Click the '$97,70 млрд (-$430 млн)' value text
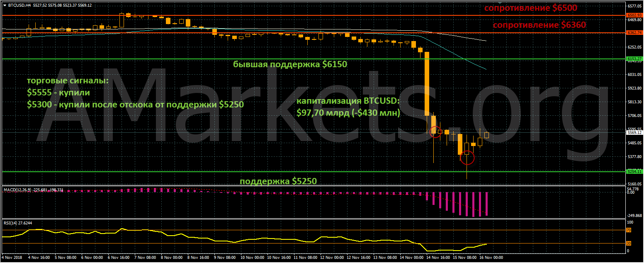Image resolution: width=644 pixels, height=263 pixels. pyautogui.click(x=348, y=112)
